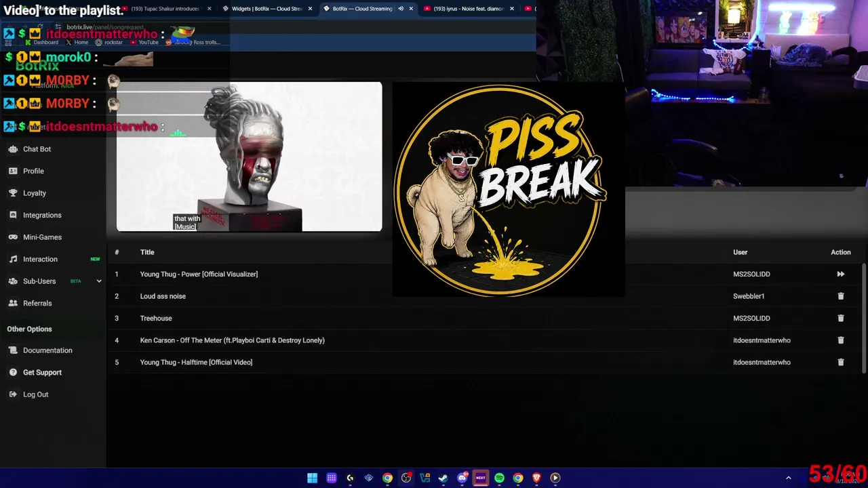
Task: Click the 'Action' column header
Action: coord(841,252)
